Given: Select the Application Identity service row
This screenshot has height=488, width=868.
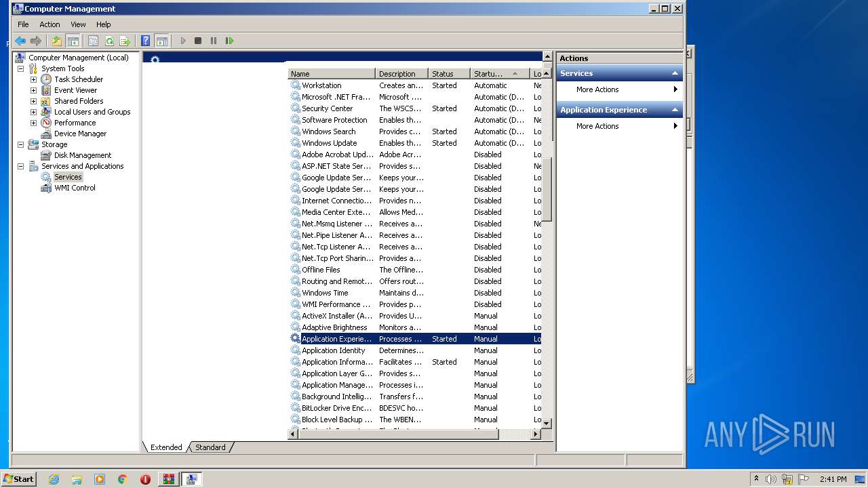Looking at the screenshot, I should [415, 350].
